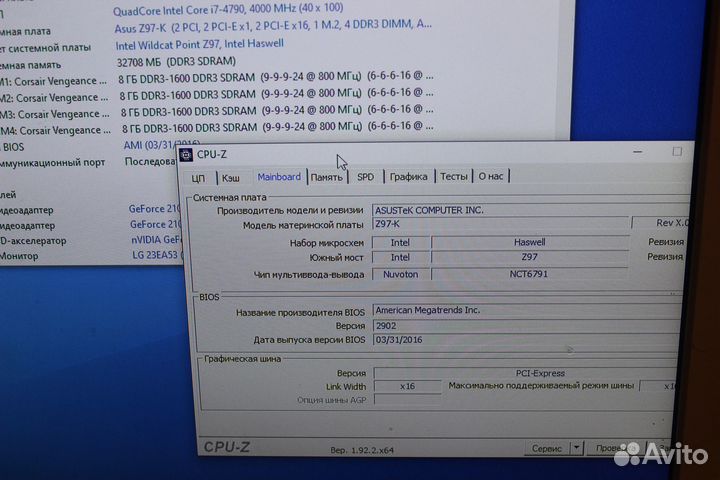
Task: Click the NCT6791 chip value
Action: (x=529, y=274)
